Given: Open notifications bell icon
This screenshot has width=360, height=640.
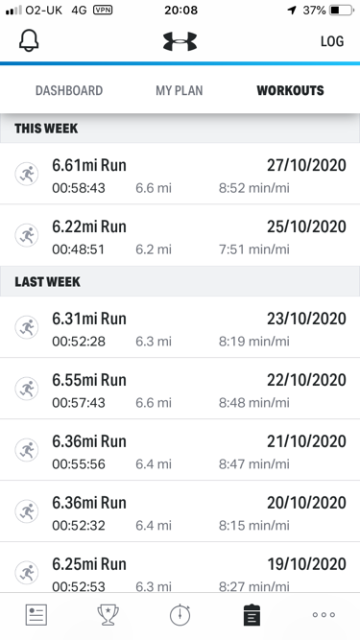Looking at the screenshot, I should (x=29, y=41).
